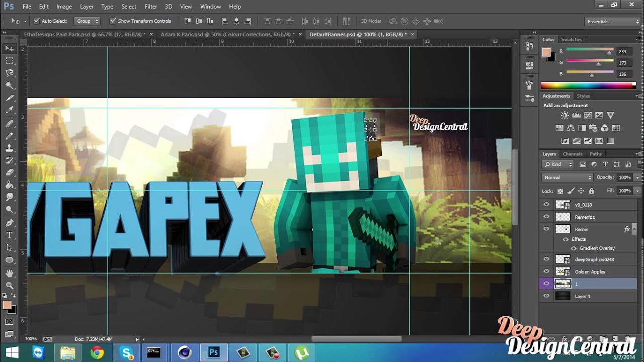Toggle Auto-Select checkbox
Image resolution: width=644 pixels, height=362 pixels.
click(37, 21)
